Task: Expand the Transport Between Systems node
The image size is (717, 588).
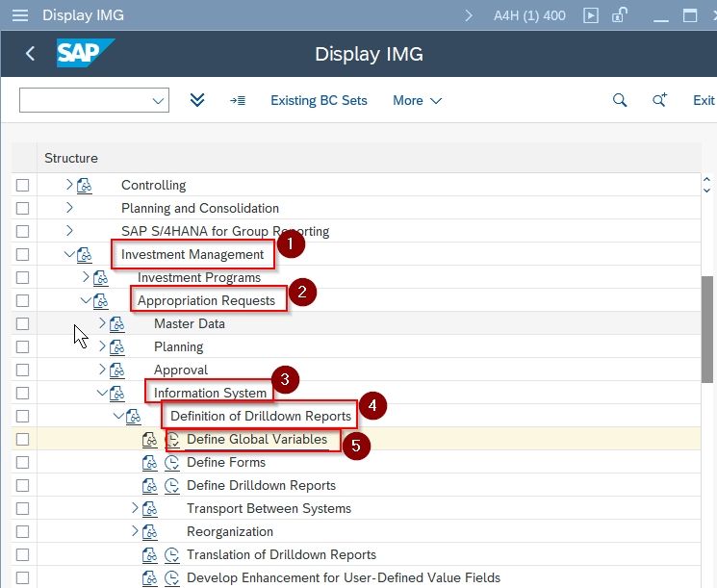Action: point(135,507)
